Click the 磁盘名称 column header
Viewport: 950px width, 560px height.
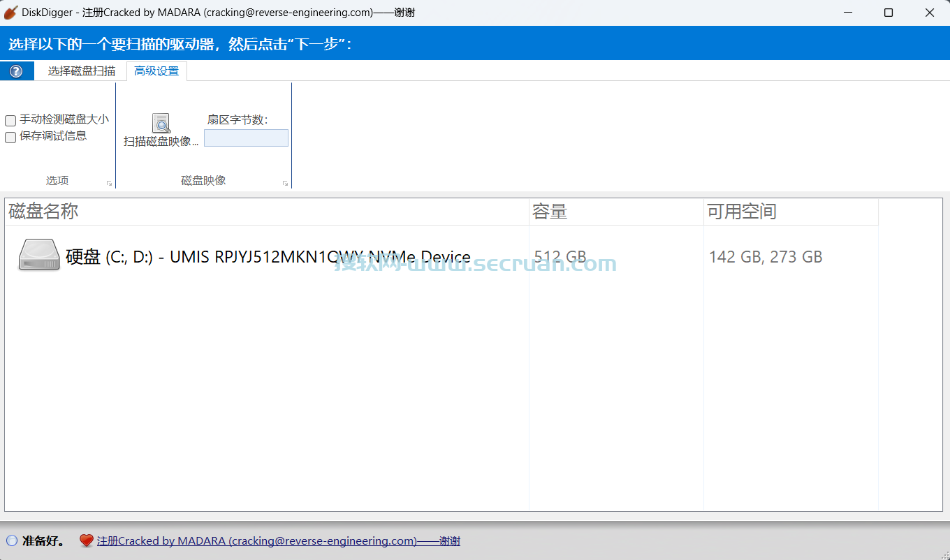pos(267,212)
